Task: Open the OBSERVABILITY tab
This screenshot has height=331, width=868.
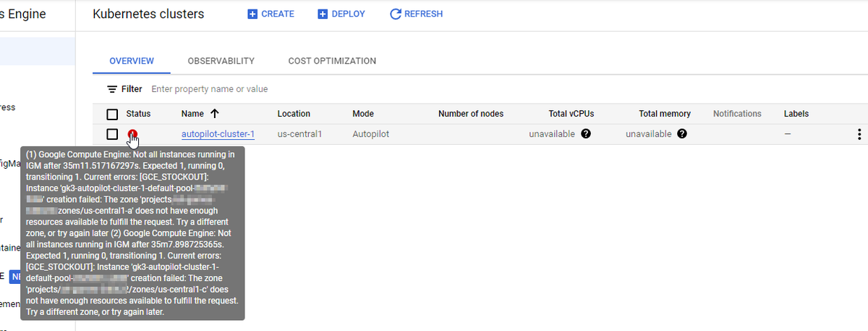Action: [221, 61]
